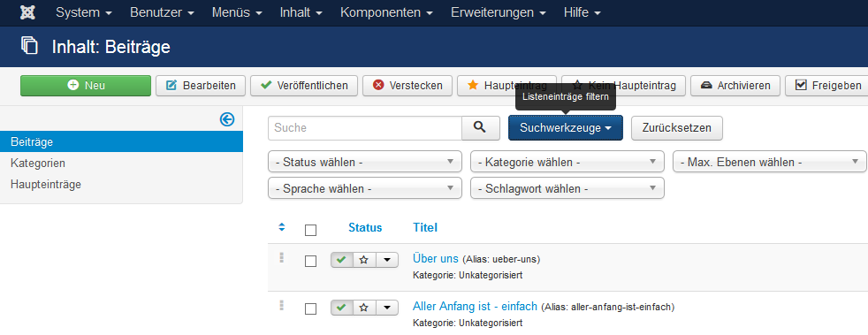Click the Kein Haupteintrag button

[x=623, y=86]
